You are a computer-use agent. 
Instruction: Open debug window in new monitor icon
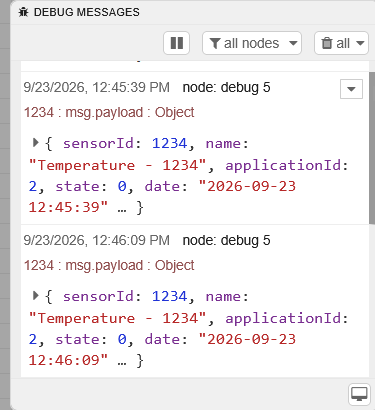359,394
